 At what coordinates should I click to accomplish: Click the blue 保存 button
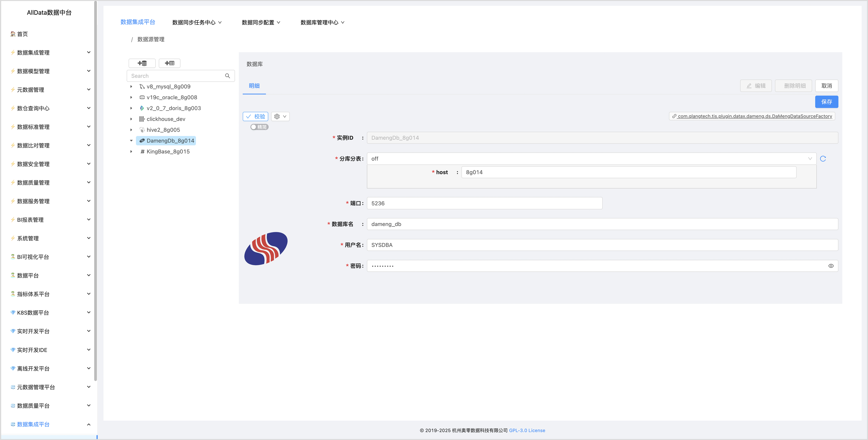pos(826,102)
